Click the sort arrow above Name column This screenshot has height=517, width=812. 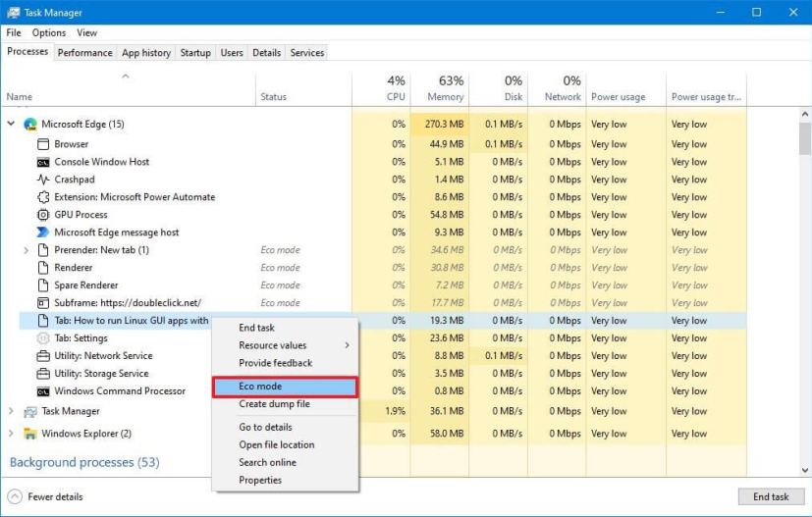[x=126, y=77]
